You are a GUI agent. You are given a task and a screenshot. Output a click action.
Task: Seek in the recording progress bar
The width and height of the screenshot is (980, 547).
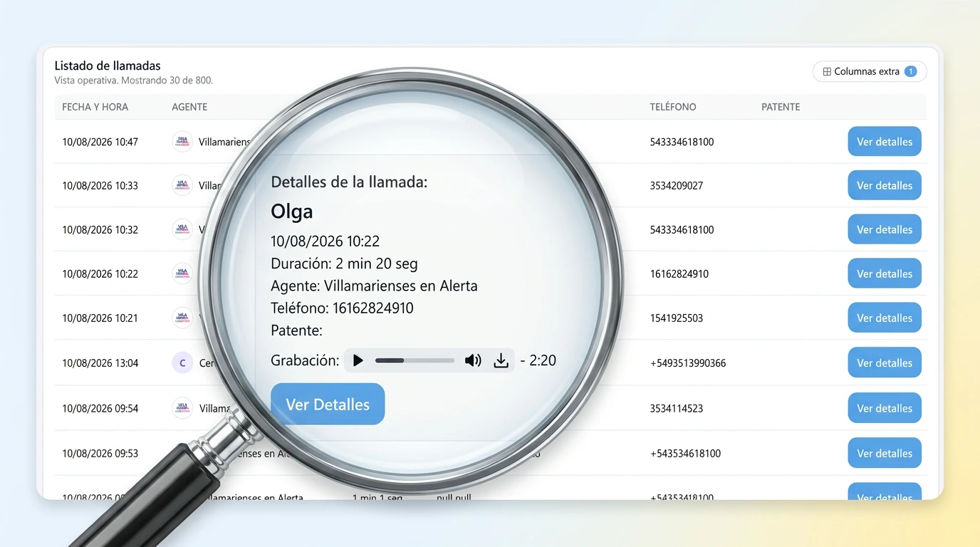point(415,360)
